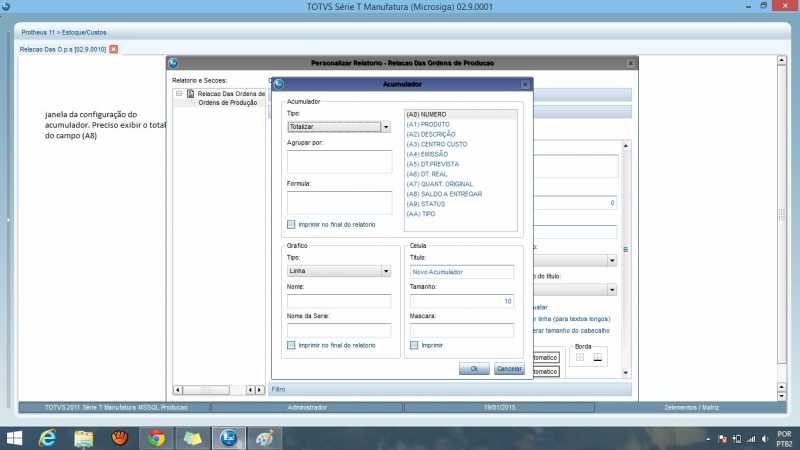
Task: Enable Imprimir no final do relatorio under Formula
Action: click(x=291, y=224)
